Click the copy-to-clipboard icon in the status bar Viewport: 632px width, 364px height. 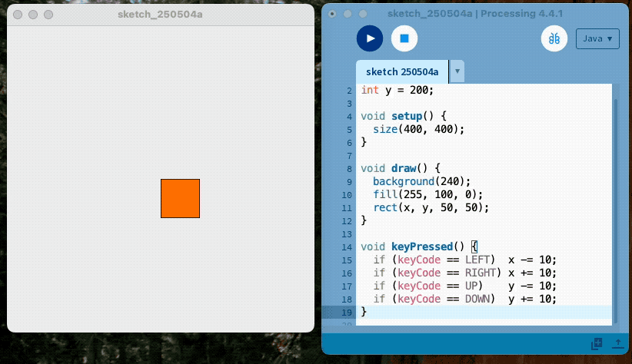597,344
